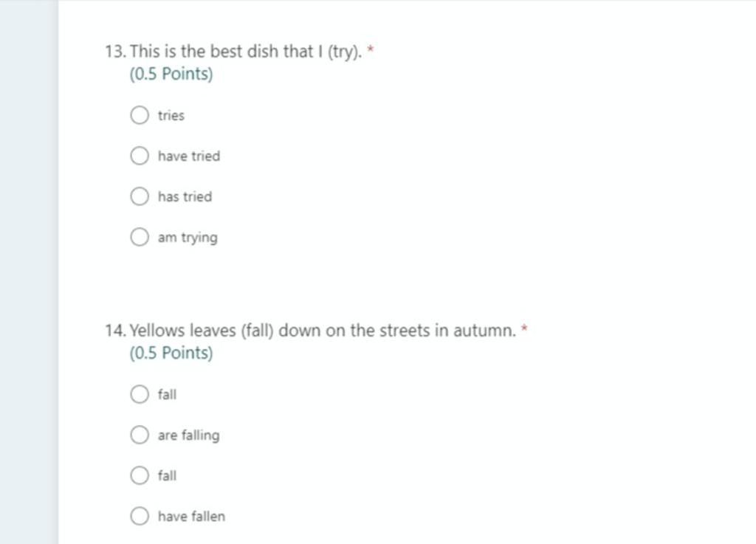Pick the 'has tried' radio circle
This screenshot has height=544, width=756.
140,196
